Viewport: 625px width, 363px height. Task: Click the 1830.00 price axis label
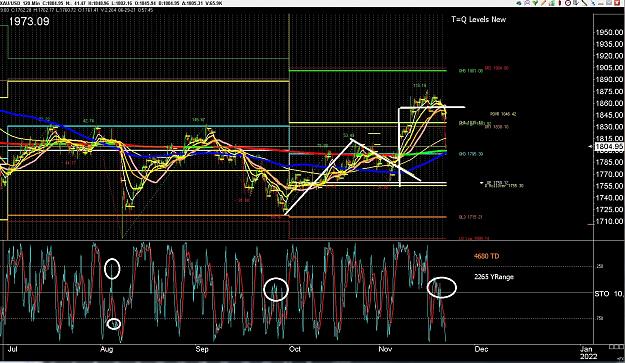(609, 127)
